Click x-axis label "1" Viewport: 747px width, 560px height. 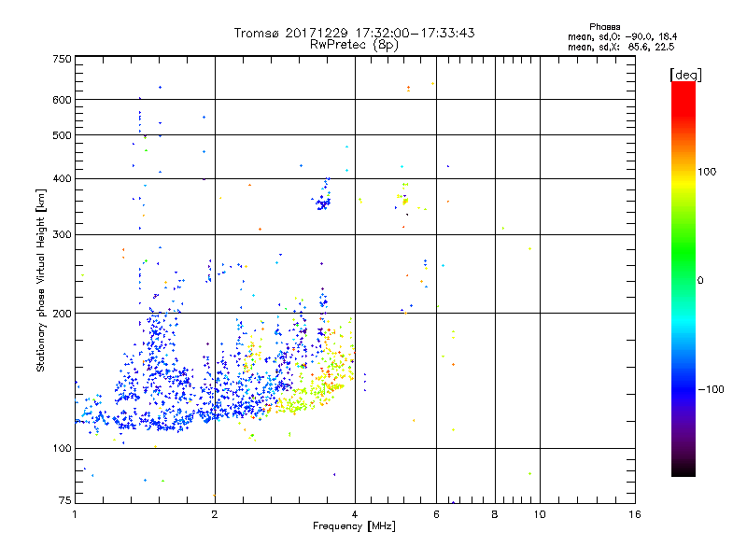coord(75,514)
